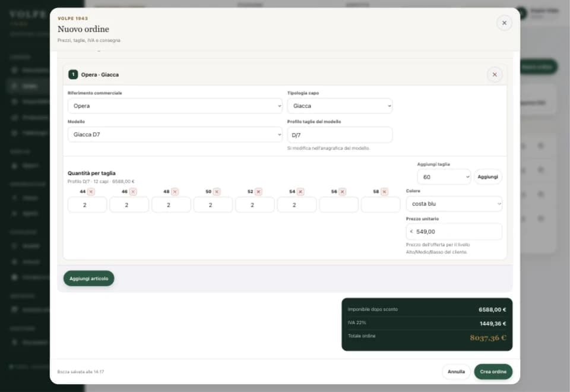Screen dimensions: 570x392
Task: Click the Nuovo ordine dialog title
Action: pos(83,29)
